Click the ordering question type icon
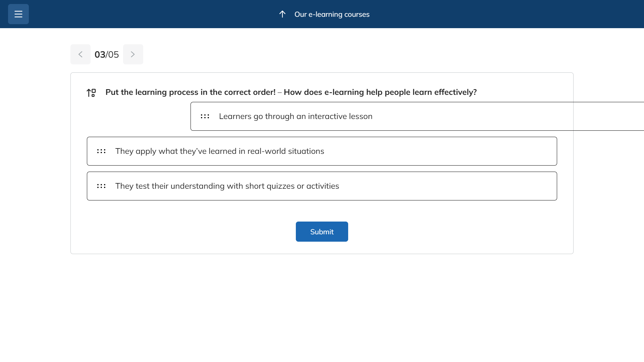This screenshot has height=362, width=644. [x=91, y=93]
